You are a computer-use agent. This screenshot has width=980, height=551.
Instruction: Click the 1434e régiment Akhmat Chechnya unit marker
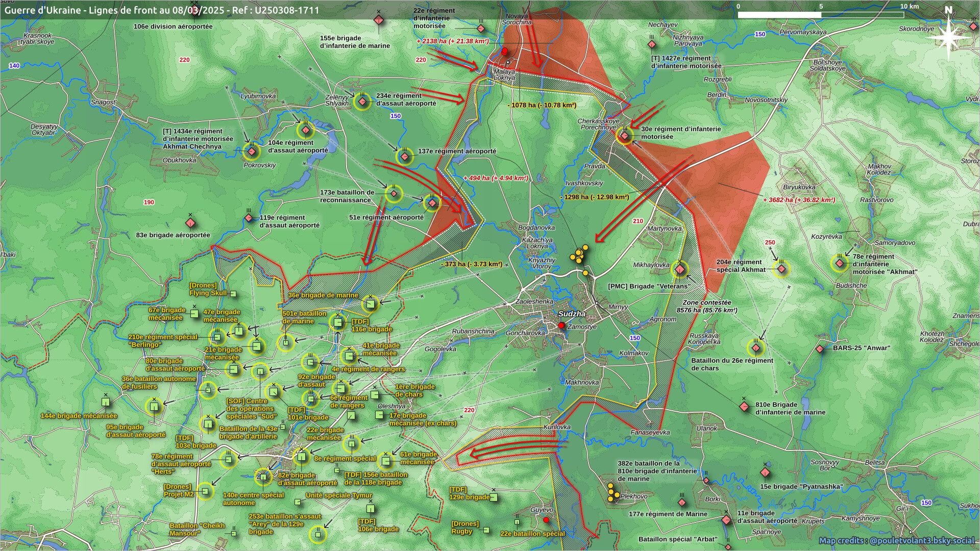[251, 151]
